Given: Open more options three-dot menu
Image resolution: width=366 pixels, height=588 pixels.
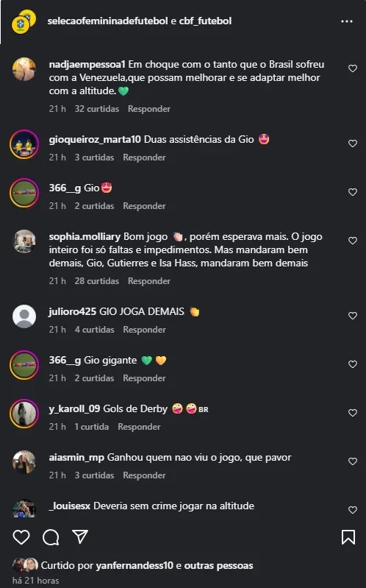Looking at the screenshot, I should pyautogui.click(x=347, y=21).
